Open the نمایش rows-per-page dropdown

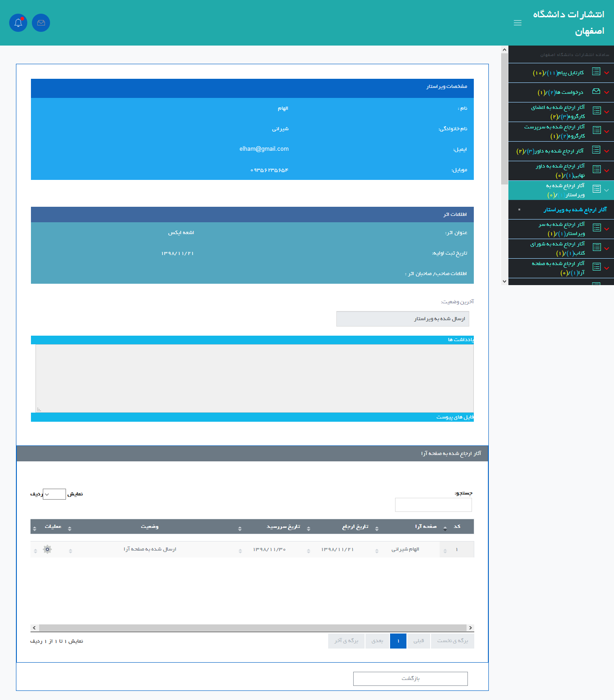tap(54, 494)
